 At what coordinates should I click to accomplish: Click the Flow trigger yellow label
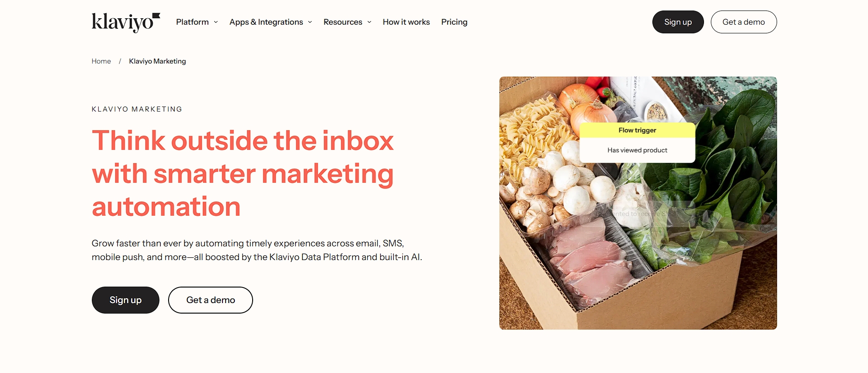pos(637,130)
